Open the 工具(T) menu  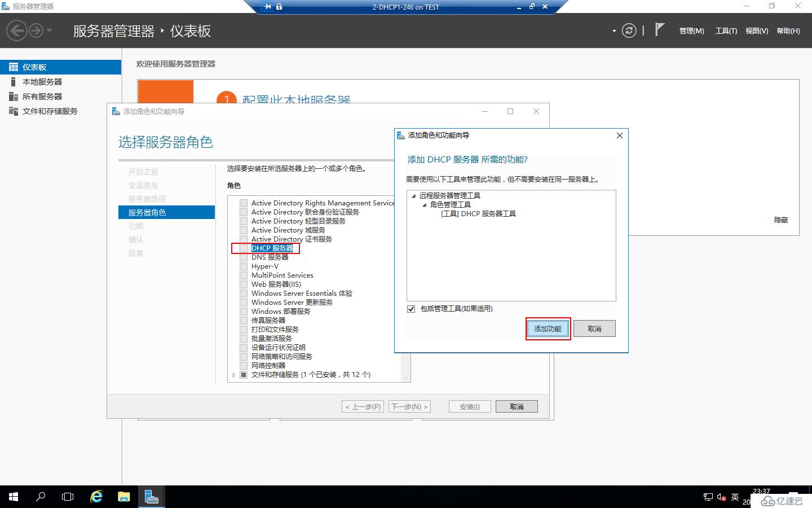click(x=726, y=31)
